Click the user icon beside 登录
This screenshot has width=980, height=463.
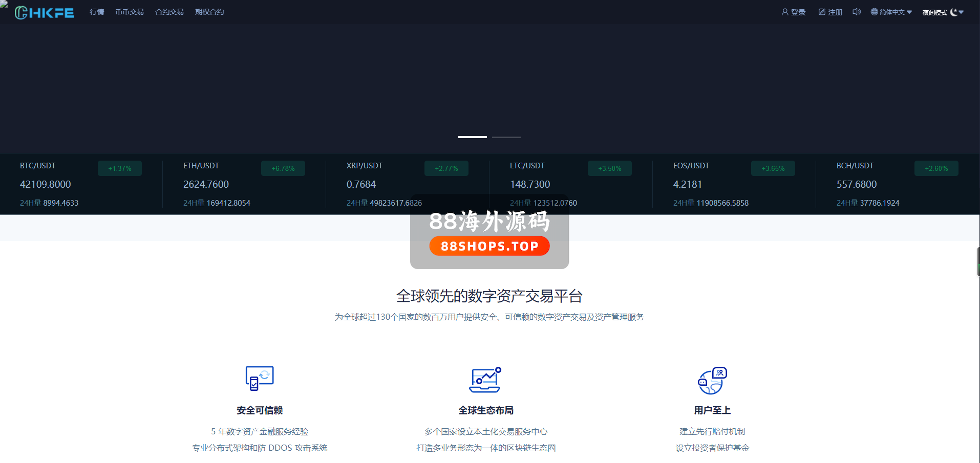784,12
